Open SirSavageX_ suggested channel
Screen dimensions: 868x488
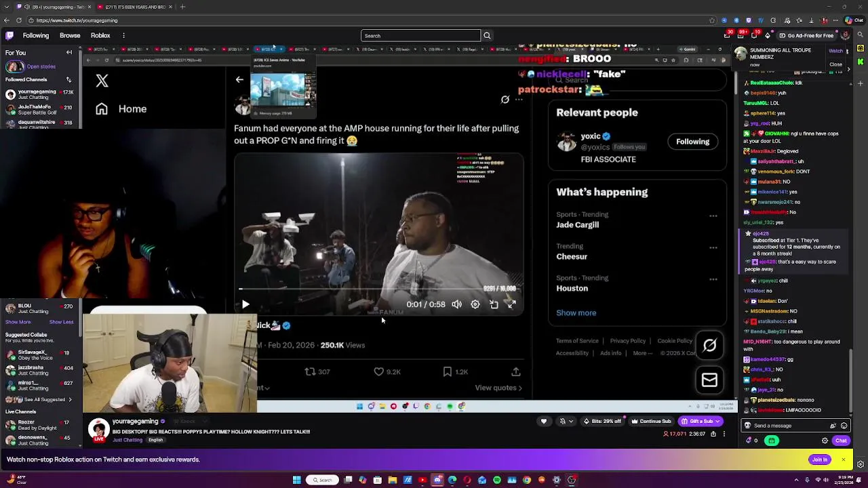[41, 355]
